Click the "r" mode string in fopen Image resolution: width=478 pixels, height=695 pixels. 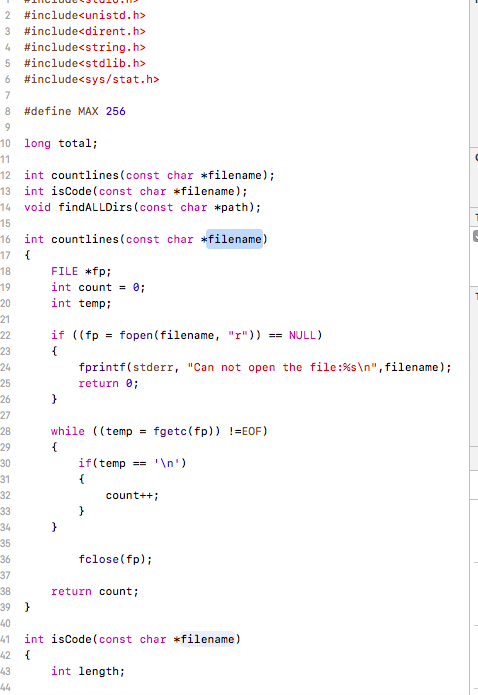click(x=238, y=336)
